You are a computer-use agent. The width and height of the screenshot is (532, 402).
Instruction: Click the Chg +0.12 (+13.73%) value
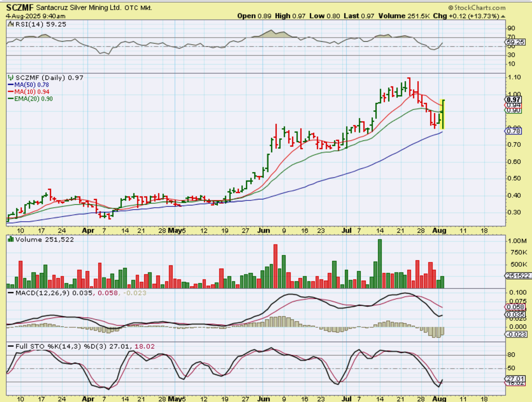coord(466,16)
